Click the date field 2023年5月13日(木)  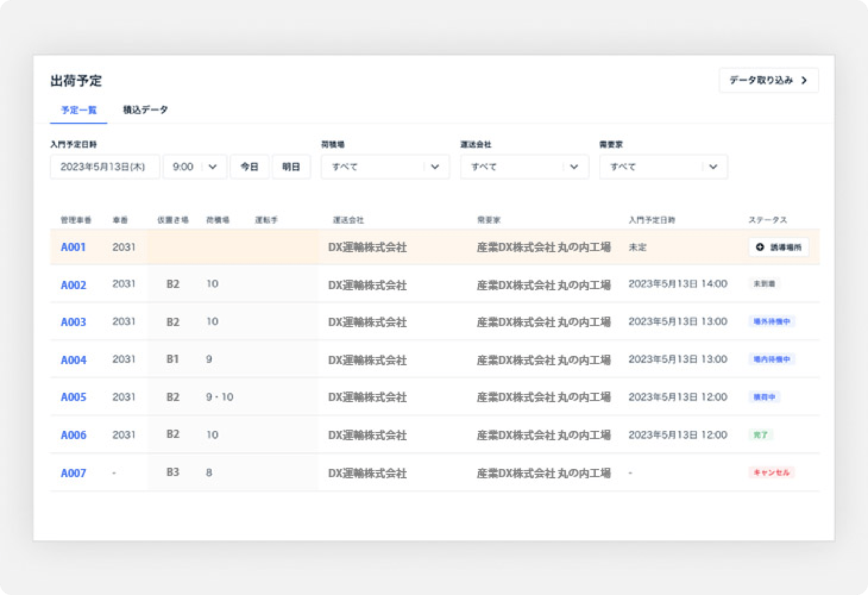(x=105, y=167)
